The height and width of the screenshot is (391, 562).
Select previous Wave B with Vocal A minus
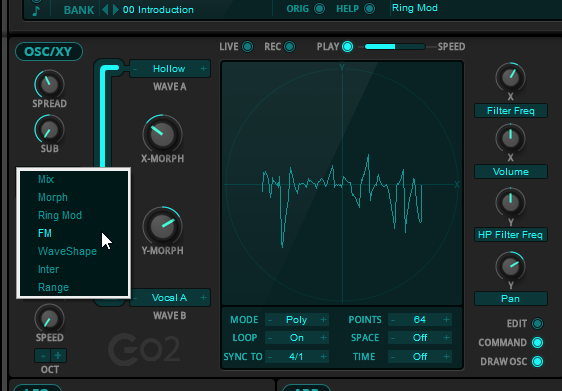click(x=135, y=298)
